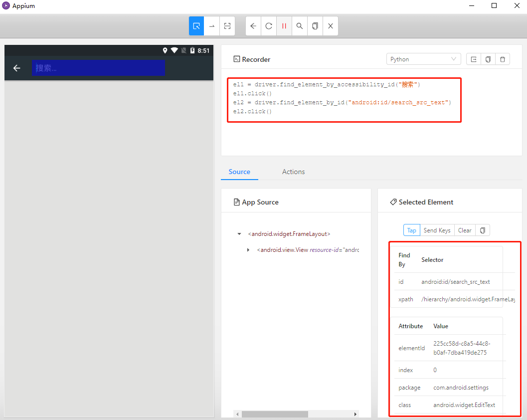Image resolution: width=527 pixels, height=420 pixels.
Task: Click the recorded code line el1.click()
Action: pyautogui.click(x=252, y=93)
